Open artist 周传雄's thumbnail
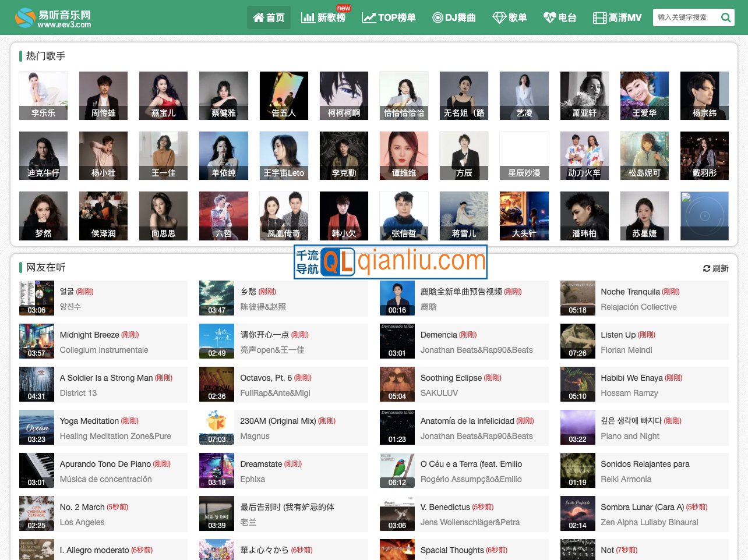 click(103, 95)
